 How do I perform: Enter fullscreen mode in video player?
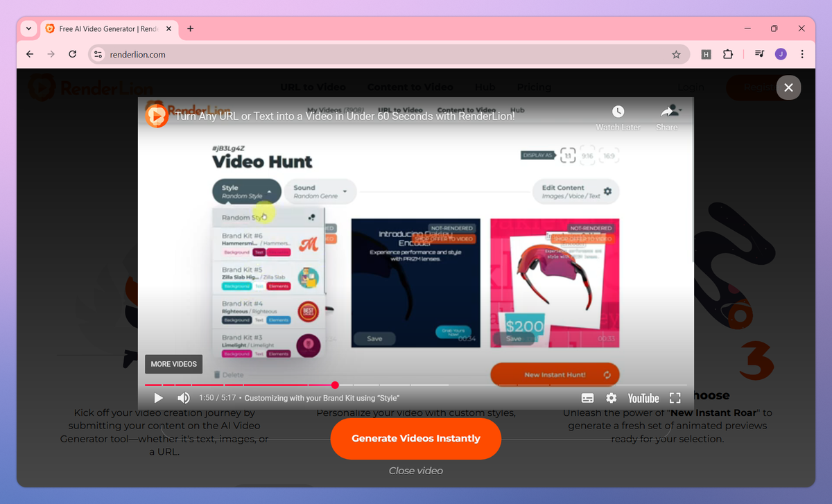coord(675,398)
